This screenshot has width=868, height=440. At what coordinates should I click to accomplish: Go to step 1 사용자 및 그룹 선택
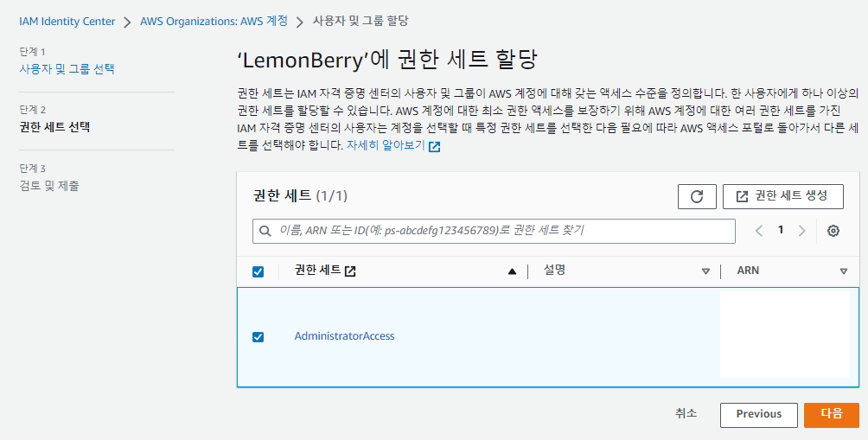click(67, 69)
